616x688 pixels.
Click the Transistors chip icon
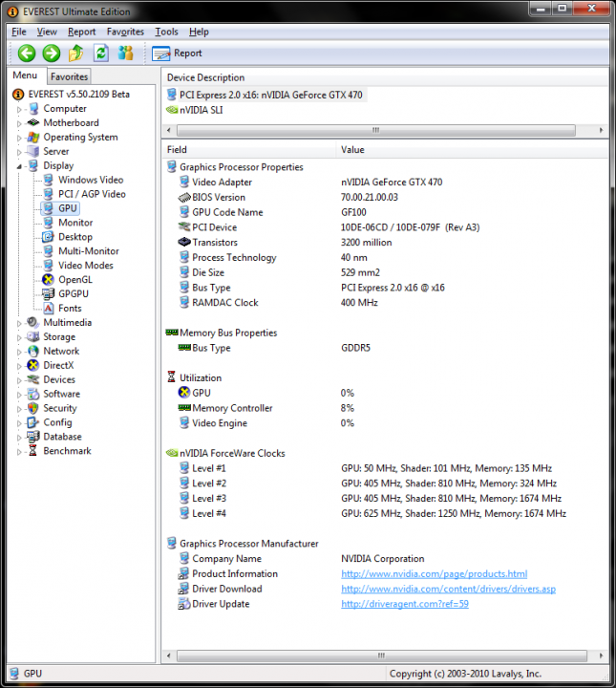point(184,242)
